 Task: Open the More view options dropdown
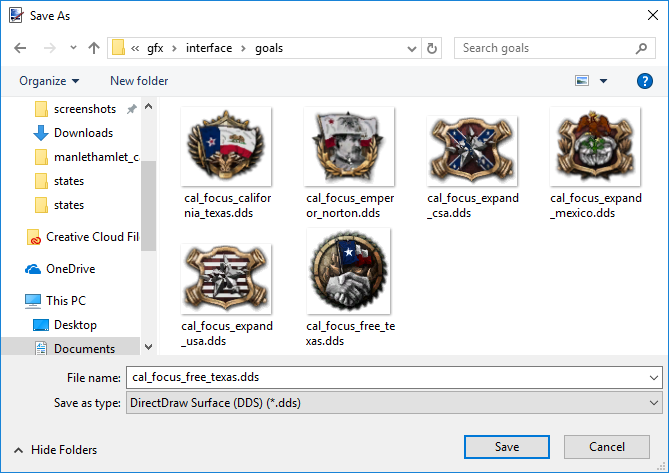pos(603,81)
